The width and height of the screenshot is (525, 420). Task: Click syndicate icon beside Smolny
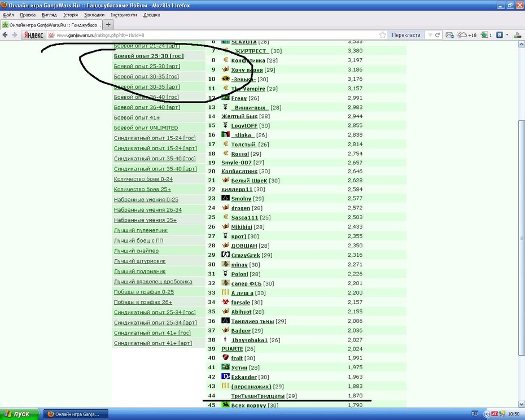point(225,198)
